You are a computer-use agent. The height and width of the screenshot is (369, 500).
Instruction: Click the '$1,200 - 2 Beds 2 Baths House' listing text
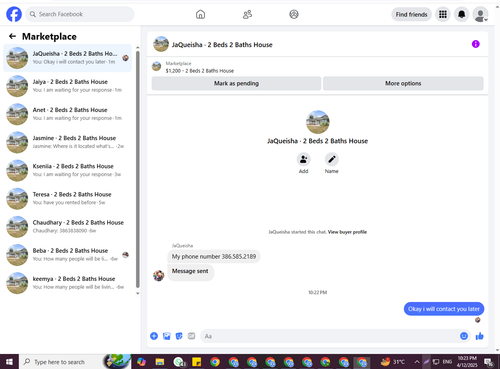click(200, 71)
